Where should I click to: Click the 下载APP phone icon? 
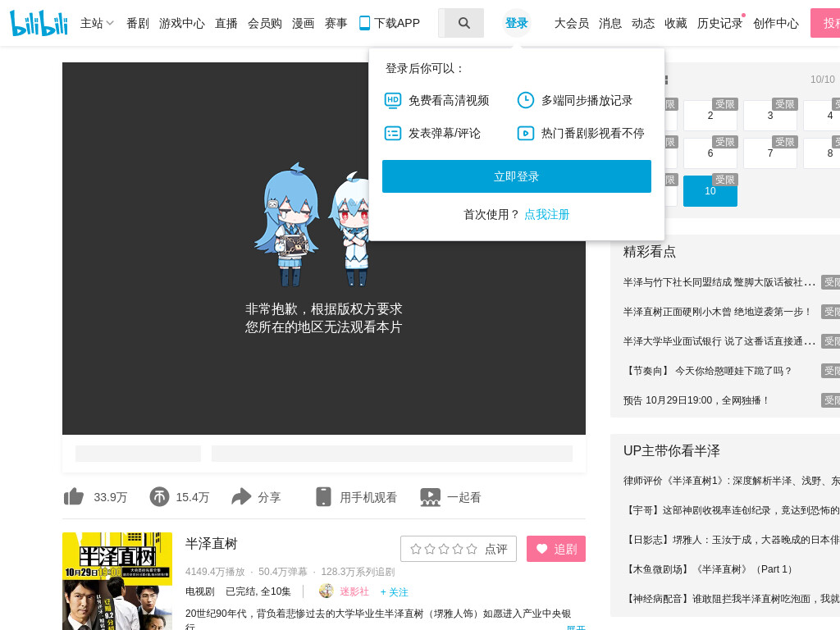(364, 23)
